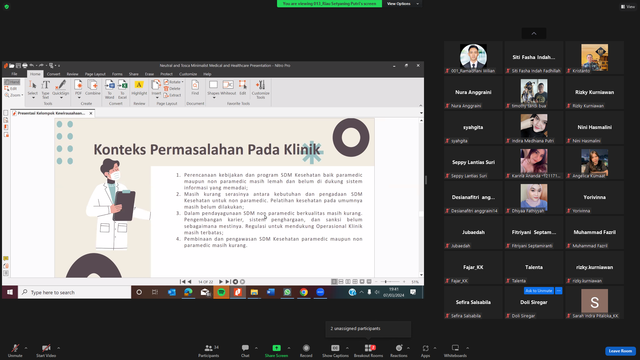This screenshot has height=360, width=640.
Task: Open Customize Tools
Action: (x=260, y=89)
